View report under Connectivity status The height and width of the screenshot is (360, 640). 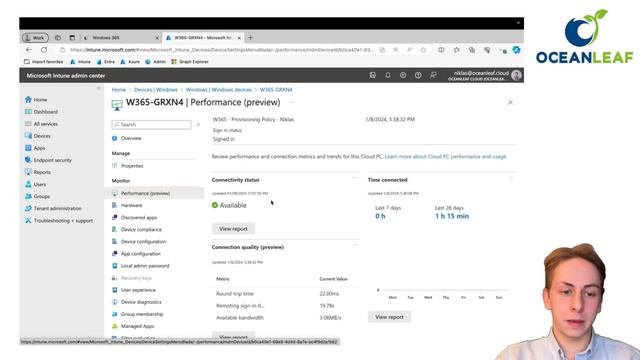tap(233, 229)
